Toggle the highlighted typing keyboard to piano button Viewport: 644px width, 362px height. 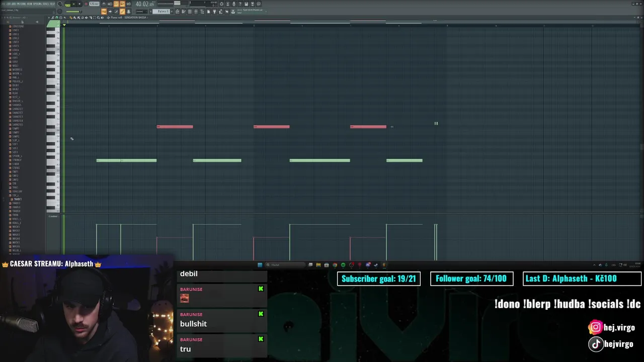coord(104,12)
